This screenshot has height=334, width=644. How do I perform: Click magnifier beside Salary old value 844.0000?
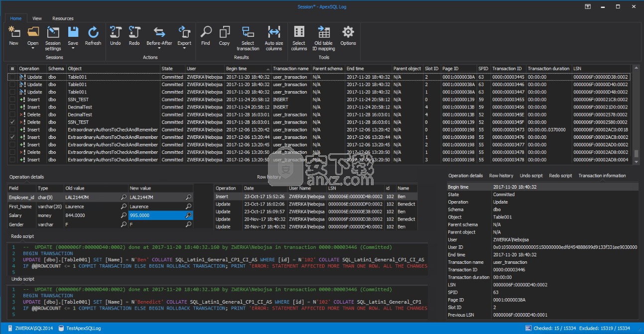click(x=124, y=216)
